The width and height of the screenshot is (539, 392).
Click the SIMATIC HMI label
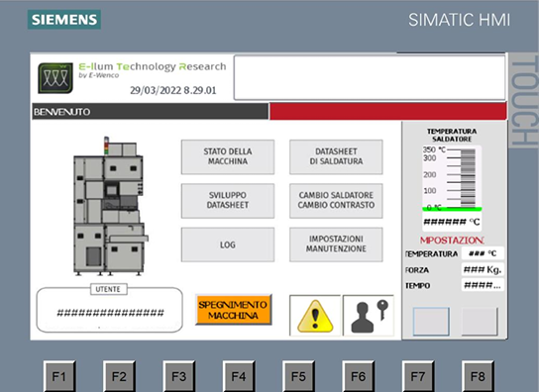460,20
